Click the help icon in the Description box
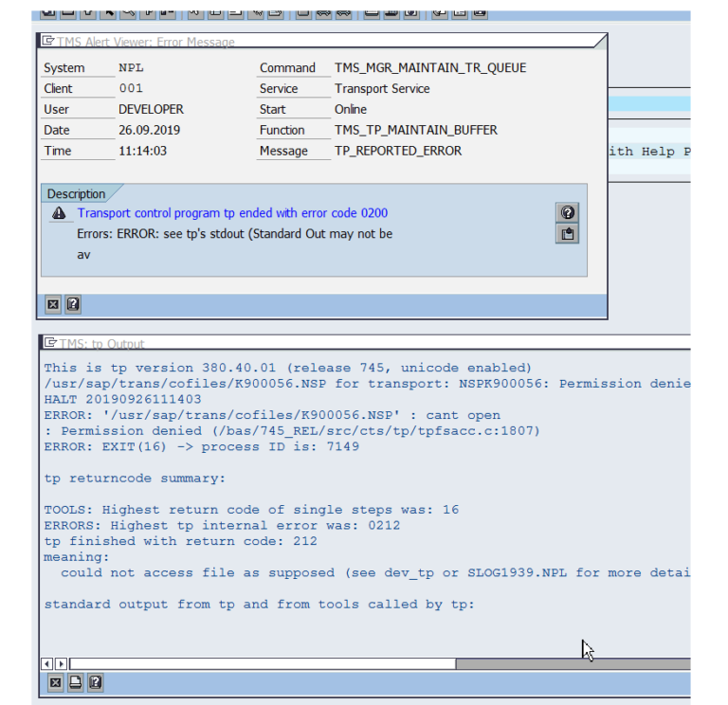The image size is (728, 705). [x=567, y=213]
